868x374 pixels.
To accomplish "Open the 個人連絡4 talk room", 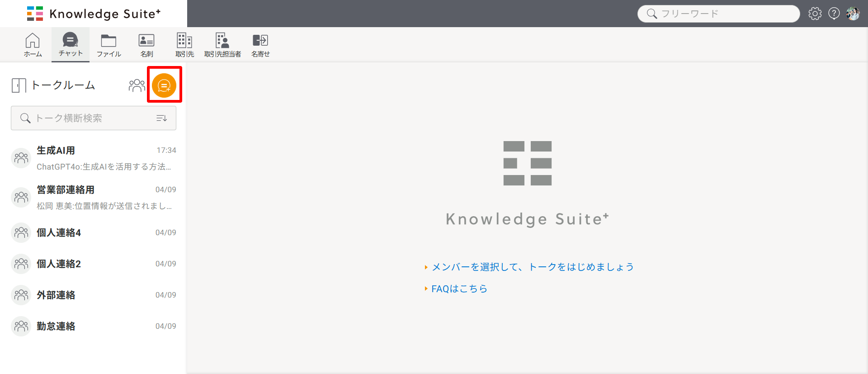I will point(94,232).
